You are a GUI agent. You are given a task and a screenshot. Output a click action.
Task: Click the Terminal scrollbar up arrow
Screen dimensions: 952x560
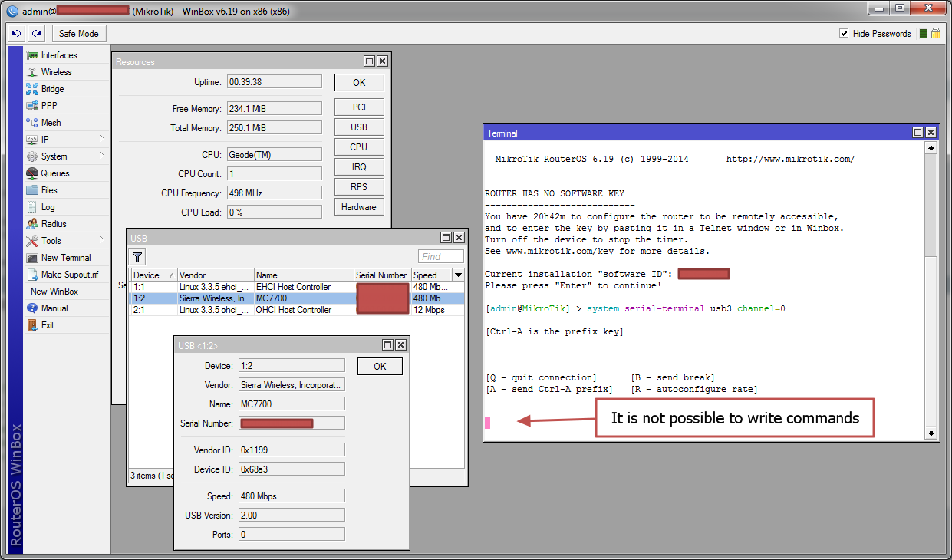point(931,148)
